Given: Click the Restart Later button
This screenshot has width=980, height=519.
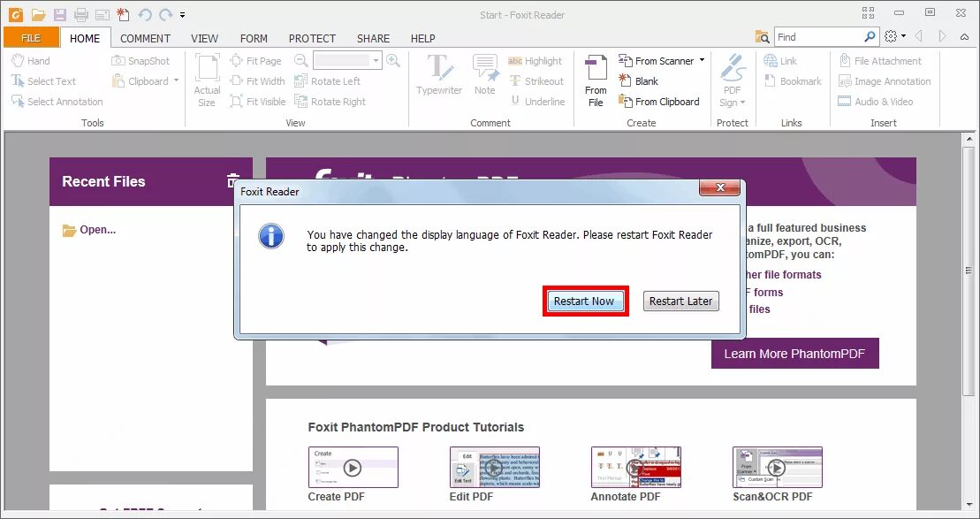Looking at the screenshot, I should pos(680,301).
